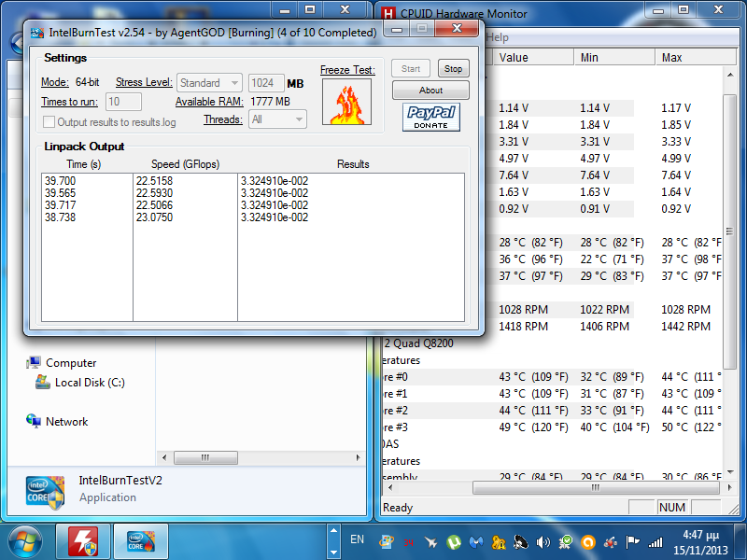Select the Computer icon in navigation pane
The height and width of the screenshot is (560, 747).
[x=34, y=363]
